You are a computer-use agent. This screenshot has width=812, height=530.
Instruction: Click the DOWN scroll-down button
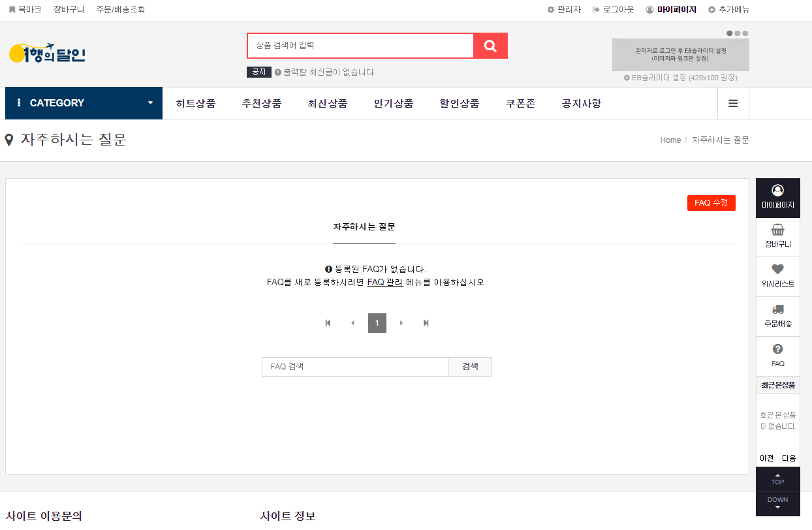pos(777,503)
